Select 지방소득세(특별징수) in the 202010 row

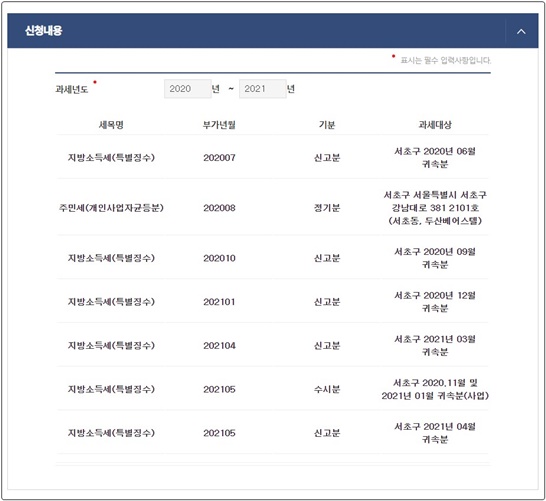tap(111, 258)
